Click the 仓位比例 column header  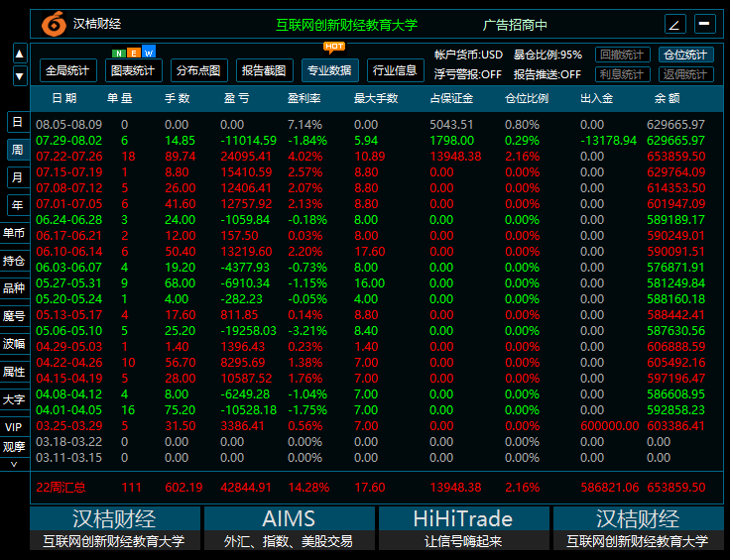527,98
